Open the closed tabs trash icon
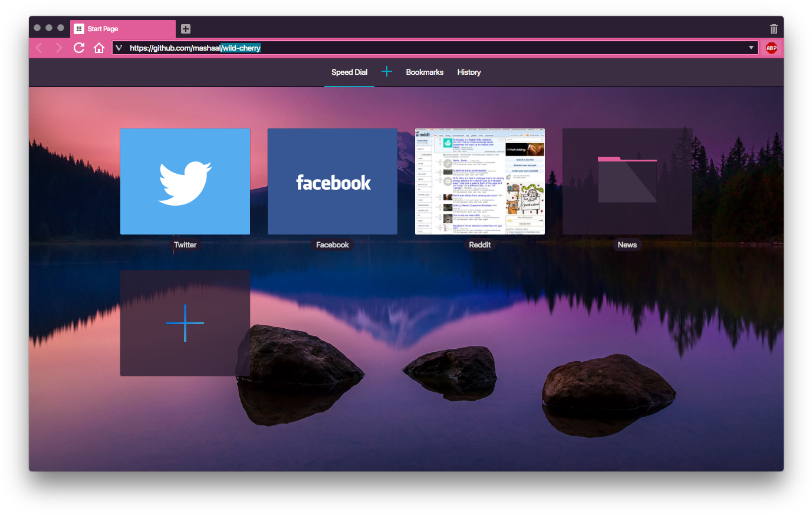812x515 pixels. pos(774,29)
